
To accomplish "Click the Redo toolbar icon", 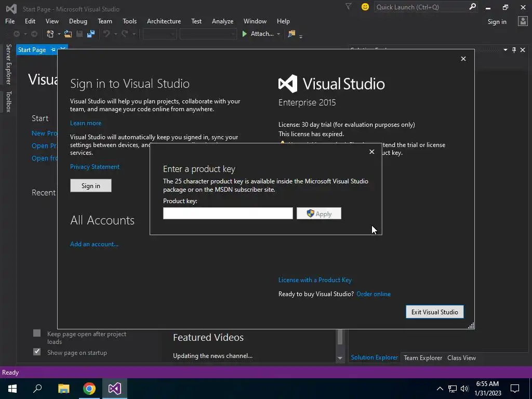I will (x=125, y=34).
